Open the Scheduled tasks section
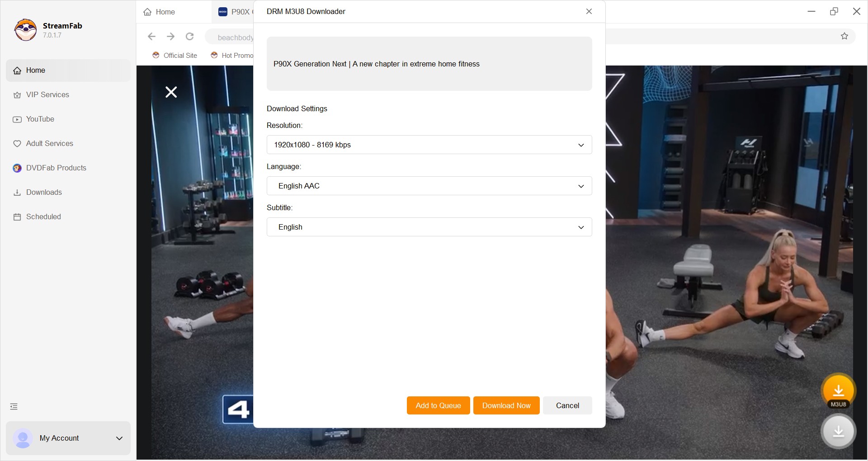The image size is (868, 461). (x=43, y=216)
